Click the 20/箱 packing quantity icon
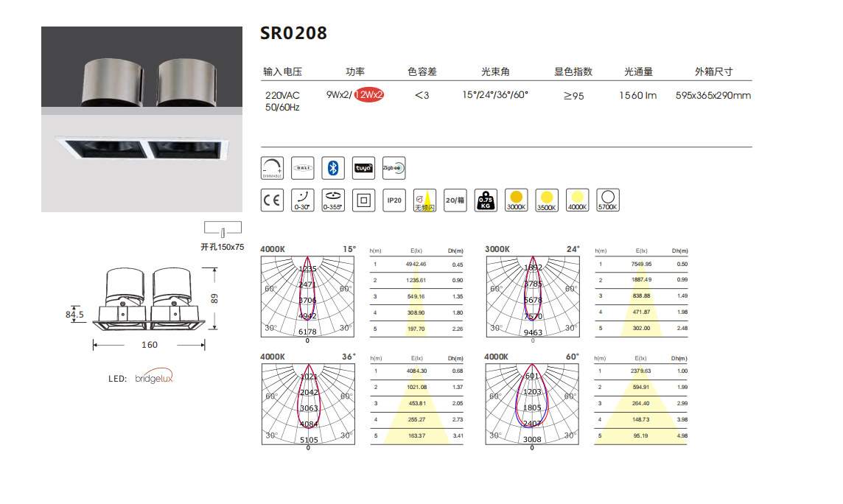 click(x=455, y=200)
